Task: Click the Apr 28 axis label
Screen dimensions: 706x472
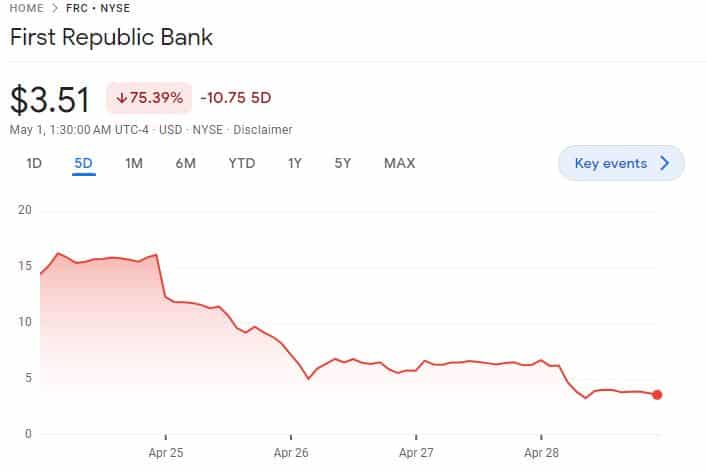Action: (541, 453)
